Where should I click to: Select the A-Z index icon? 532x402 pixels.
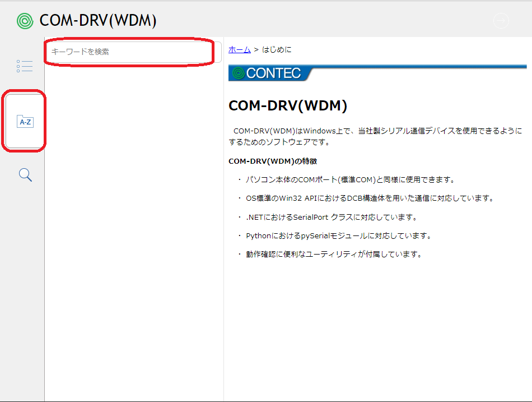[25, 121]
